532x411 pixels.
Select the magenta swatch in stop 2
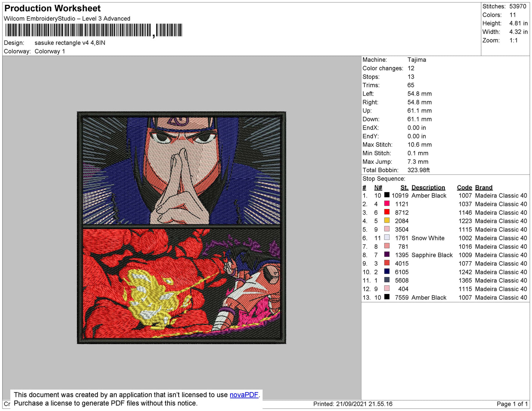[387, 203]
